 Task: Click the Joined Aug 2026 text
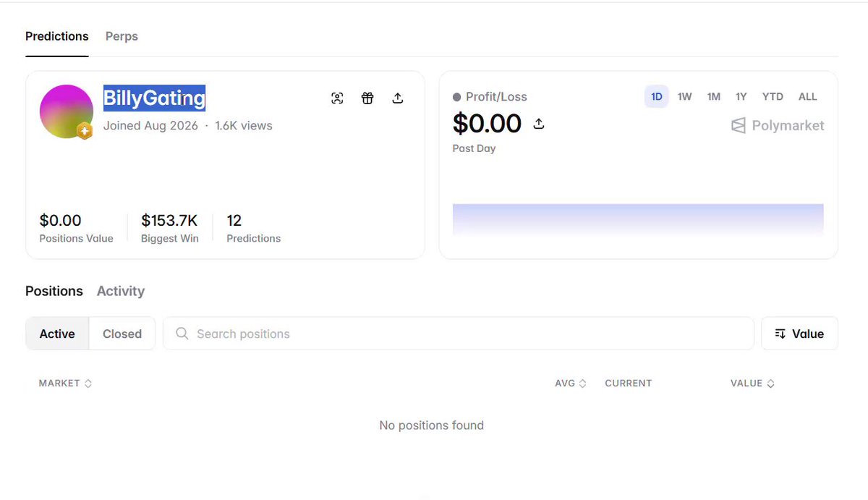(x=150, y=125)
